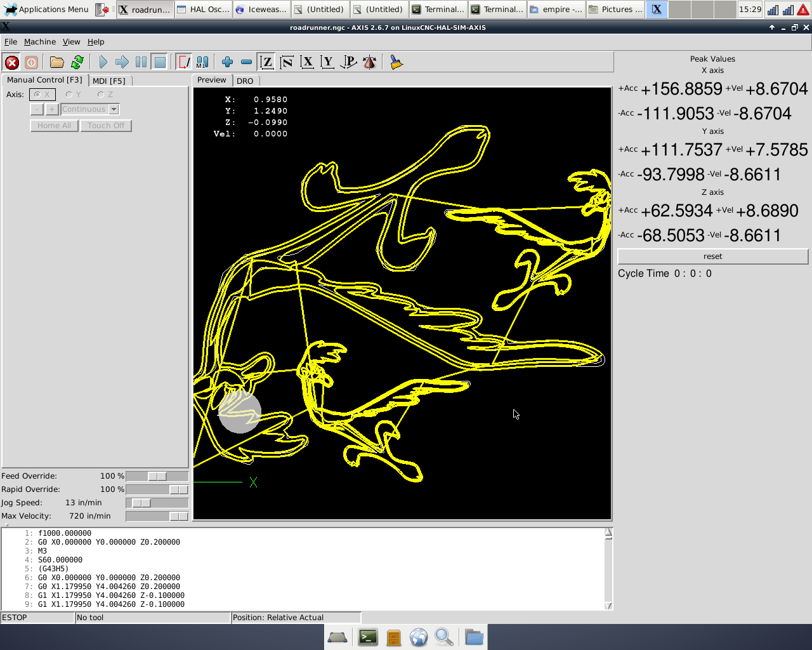The height and width of the screenshot is (650, 812).
Task: Open file manager cabinet dock icon
Action: 394,637
